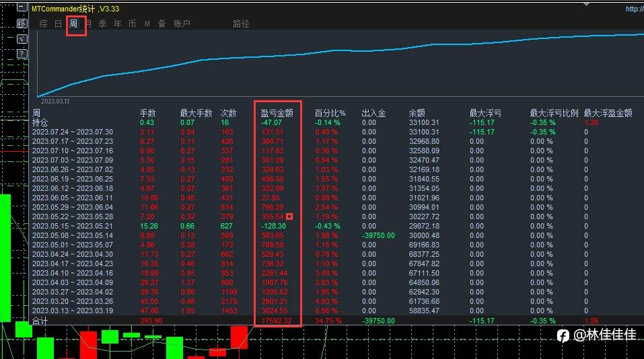Open the ? help icon
Screen dimensions: 644x359
click(22, 54)
